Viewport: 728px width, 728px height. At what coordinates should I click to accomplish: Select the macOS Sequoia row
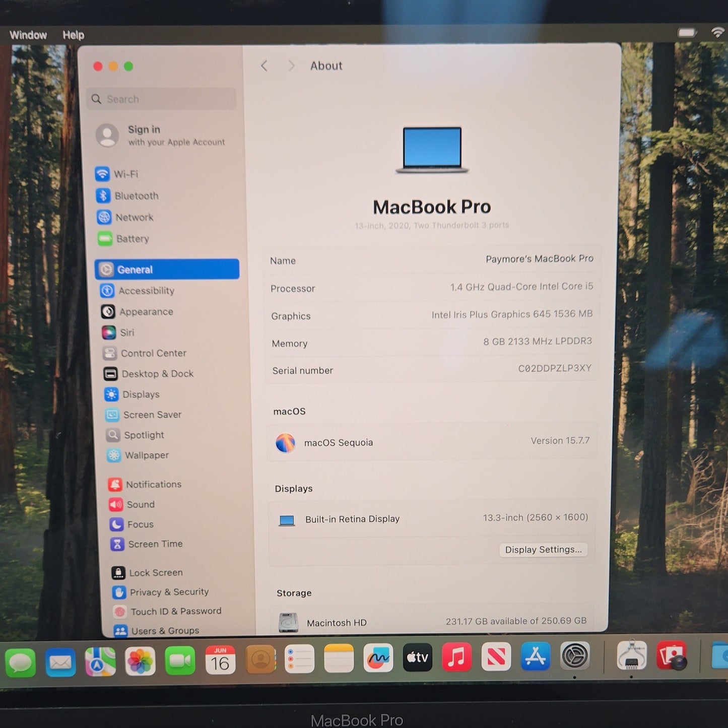click(x=432, y=442)
